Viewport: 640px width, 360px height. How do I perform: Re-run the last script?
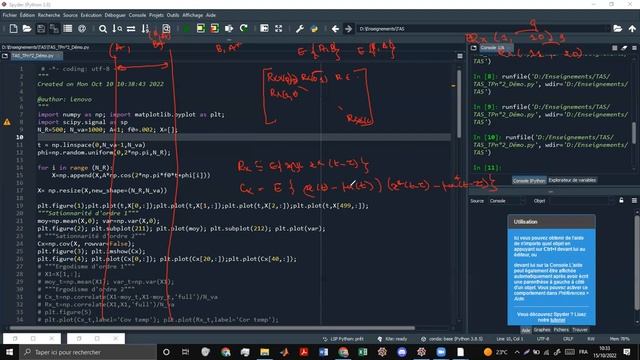(244, 29)
